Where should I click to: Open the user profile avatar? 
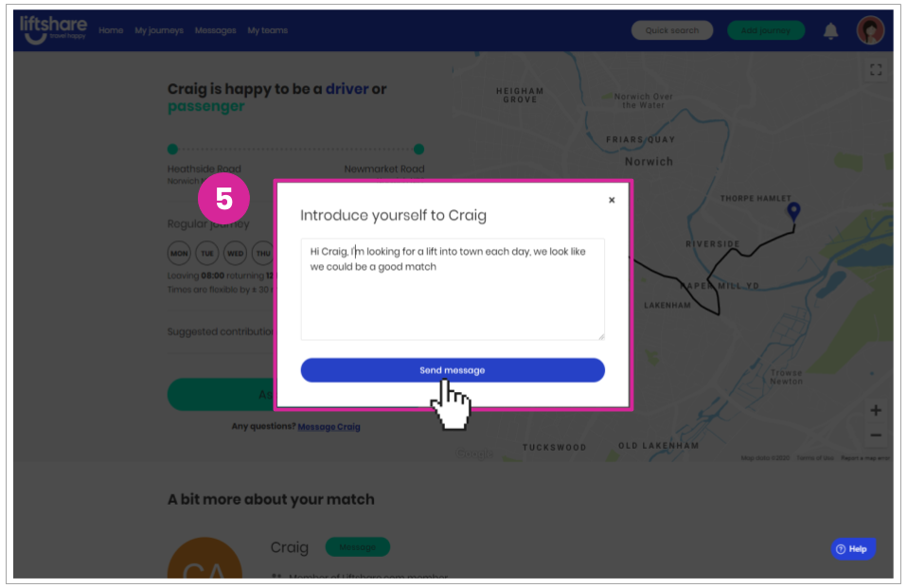pyautogui.click(x=870, y=30)
